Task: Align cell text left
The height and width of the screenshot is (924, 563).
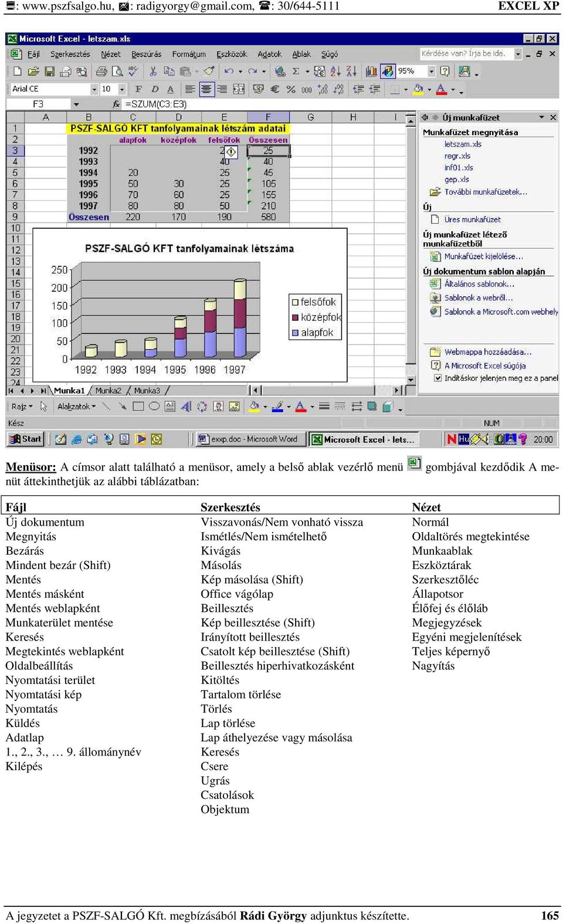Action: click(x=190, y=89)
